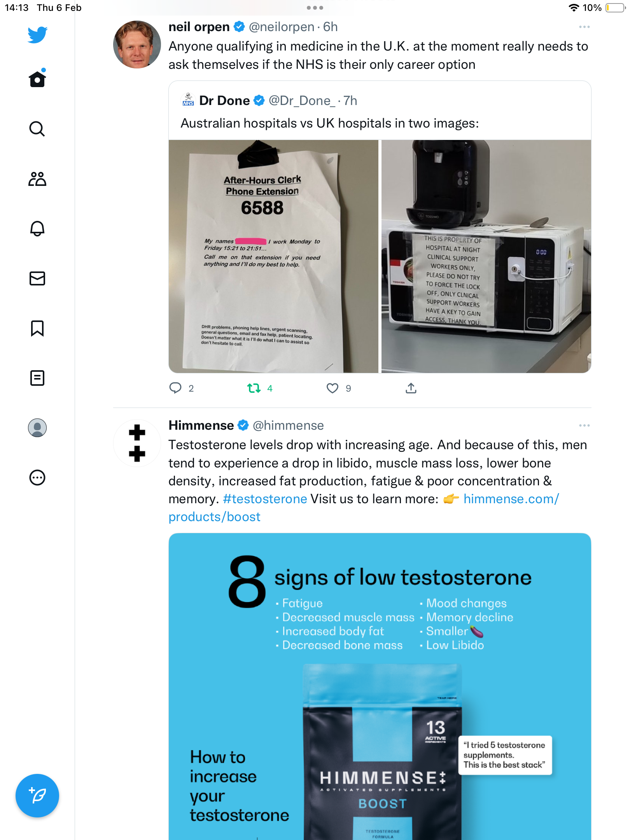Open the Twitter bird logo home
The height and width of the screenshot is (840, 630).
click(37, 35)
